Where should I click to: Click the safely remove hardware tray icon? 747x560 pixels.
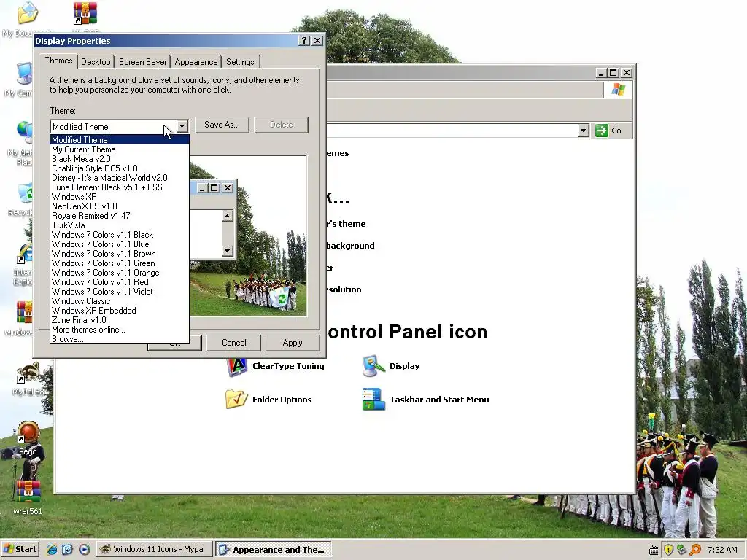coord(681,550)
